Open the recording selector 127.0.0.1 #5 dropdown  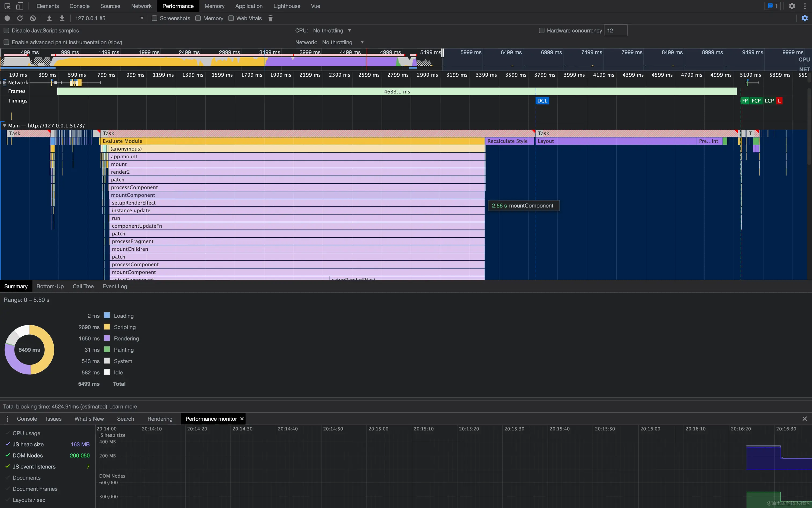(x=109, y=18)
